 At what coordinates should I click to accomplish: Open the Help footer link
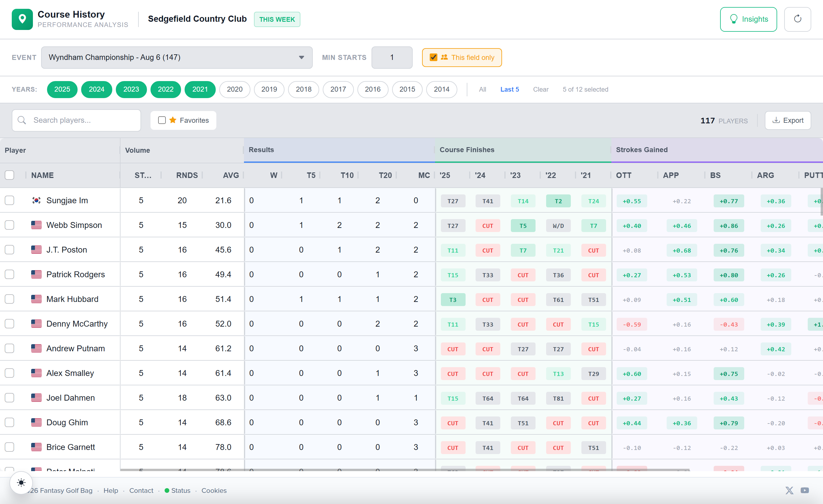(x=111, y=490)
